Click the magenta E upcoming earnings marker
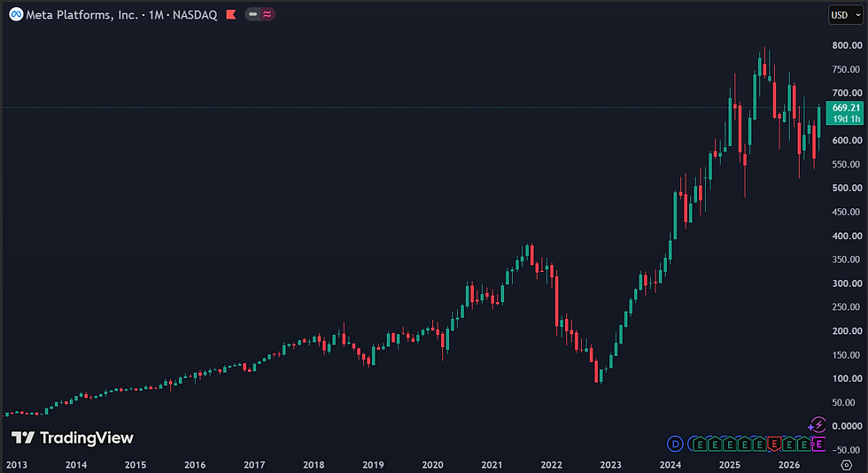This screenshot has height=473, width=868. pyautogui.click(x=818, y=444)
